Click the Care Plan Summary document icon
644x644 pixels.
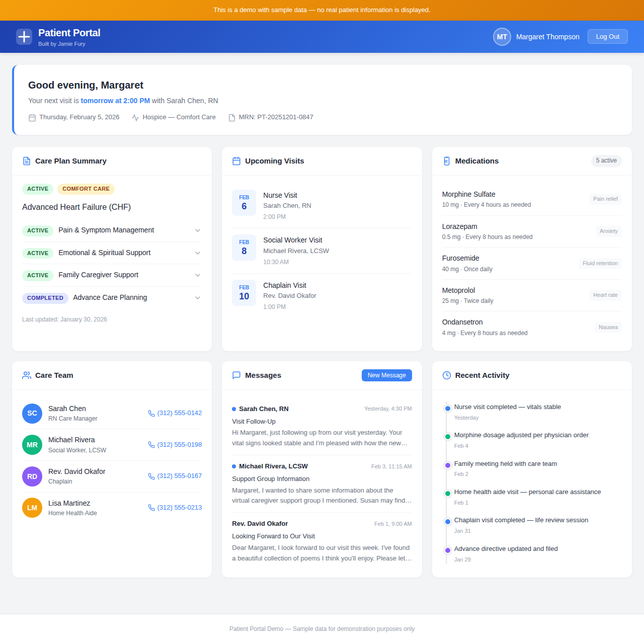(x=26, y=161)
